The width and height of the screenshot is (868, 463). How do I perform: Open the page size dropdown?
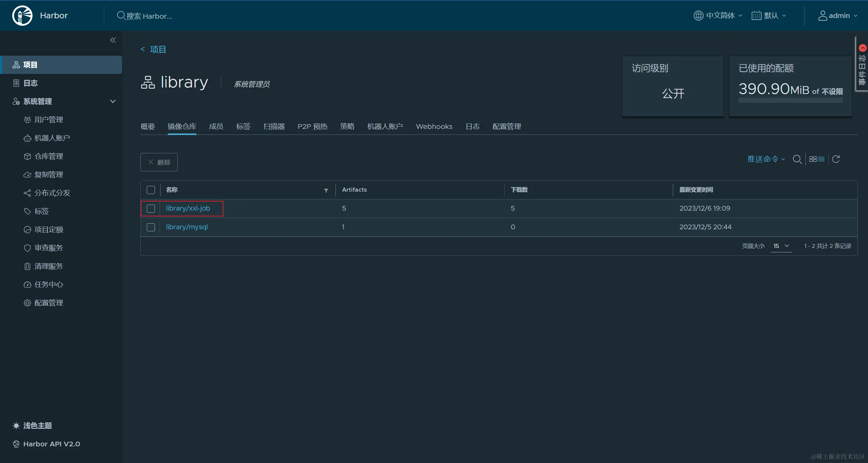781,246
